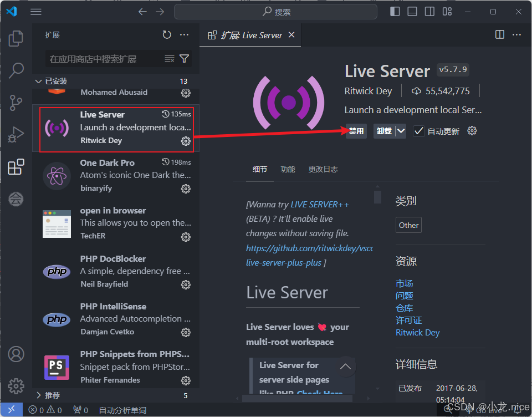Open the Extensions view icon
Image resolution: width=532 pixels, height=417 pixels.
16,167
